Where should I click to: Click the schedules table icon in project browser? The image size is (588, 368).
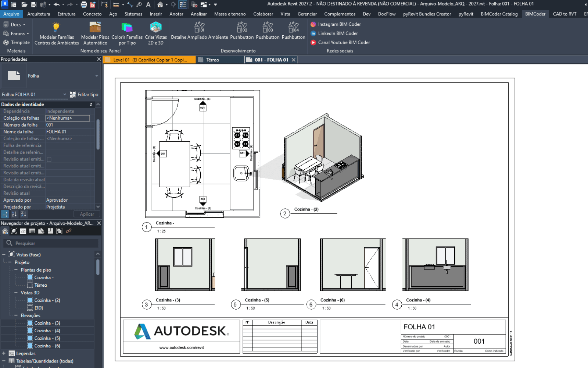pyautogui.click(x=32, y=231)
